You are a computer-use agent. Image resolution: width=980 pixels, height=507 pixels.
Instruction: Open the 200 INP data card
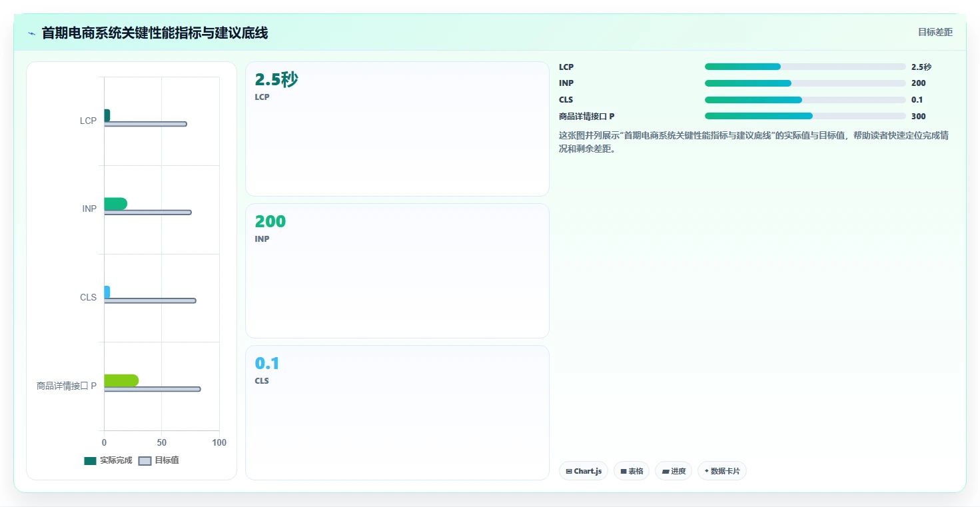coord(397,271)
